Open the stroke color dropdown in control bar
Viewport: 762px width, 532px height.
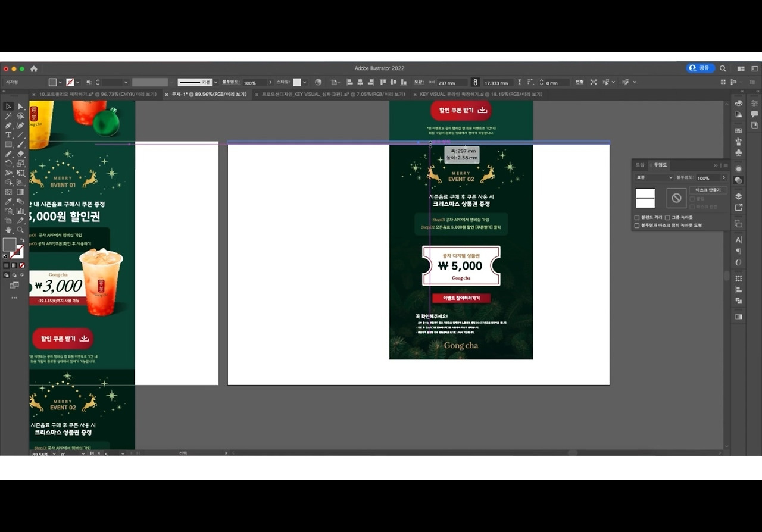point(78,82)
